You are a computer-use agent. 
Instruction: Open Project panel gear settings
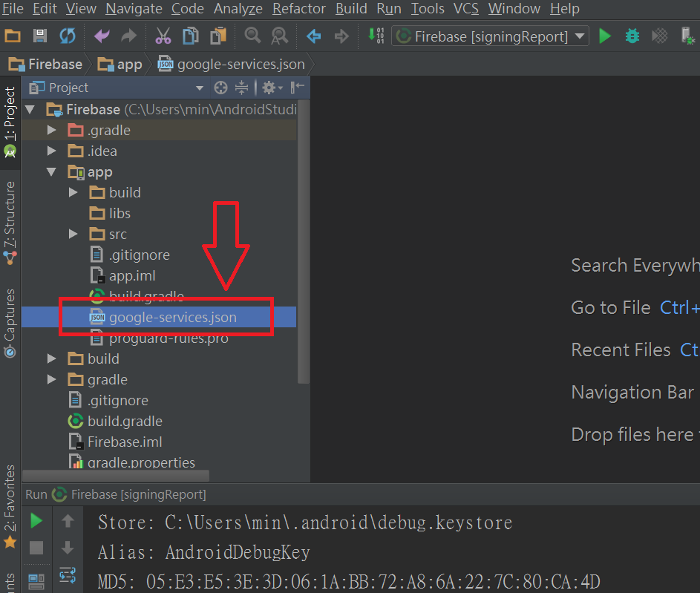(272, 88)
